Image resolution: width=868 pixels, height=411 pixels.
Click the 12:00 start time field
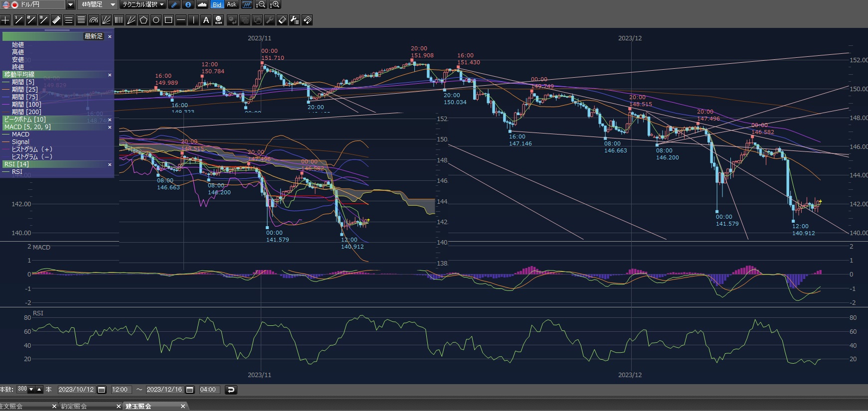120,390
